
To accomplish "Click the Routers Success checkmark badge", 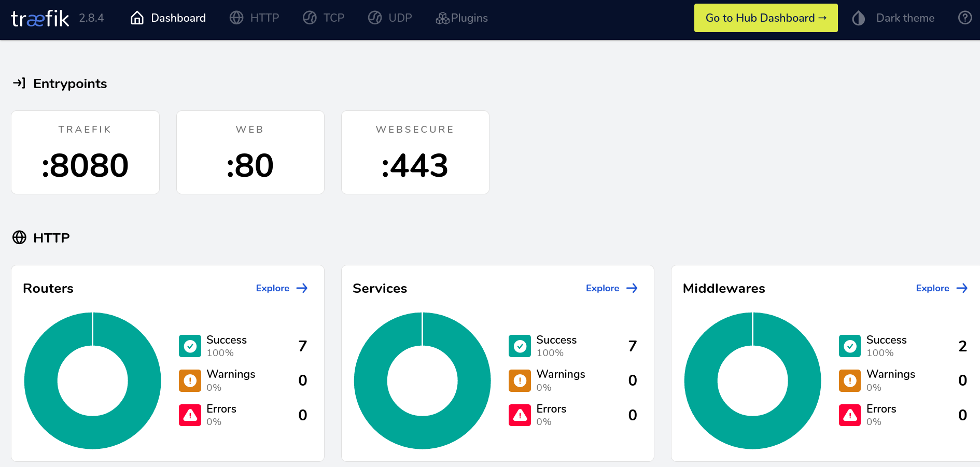I will [x=190, y=346].
